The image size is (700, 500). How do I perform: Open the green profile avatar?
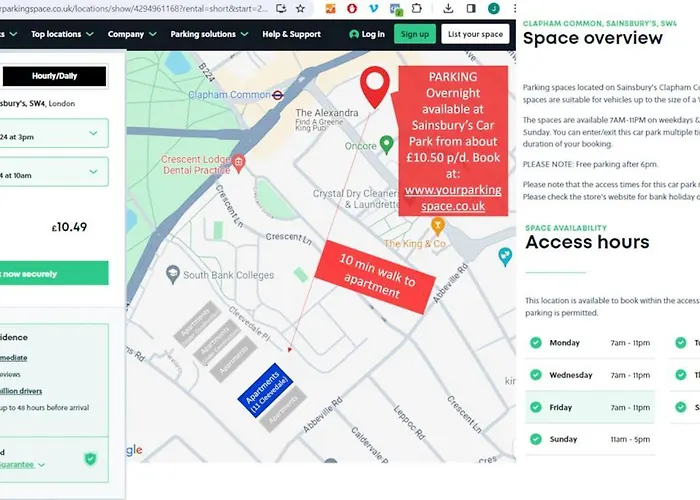[494, 8]
